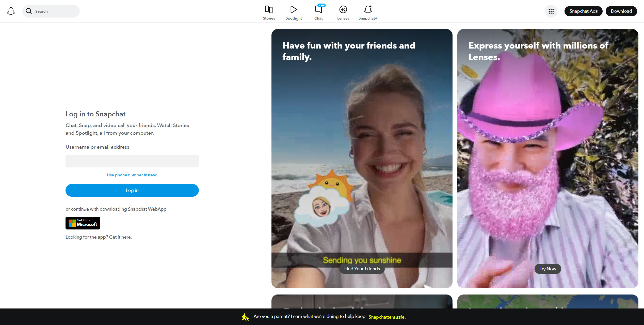
Task: Click the Get it from Microsoft badge
Action: point(83,223)
